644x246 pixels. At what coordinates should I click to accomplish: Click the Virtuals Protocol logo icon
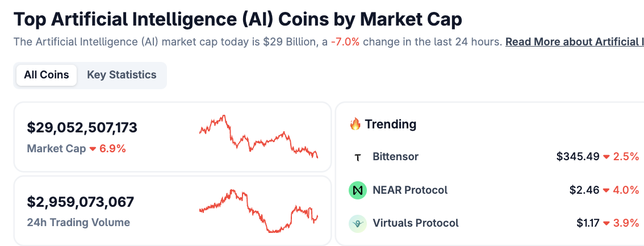point(358,223)
